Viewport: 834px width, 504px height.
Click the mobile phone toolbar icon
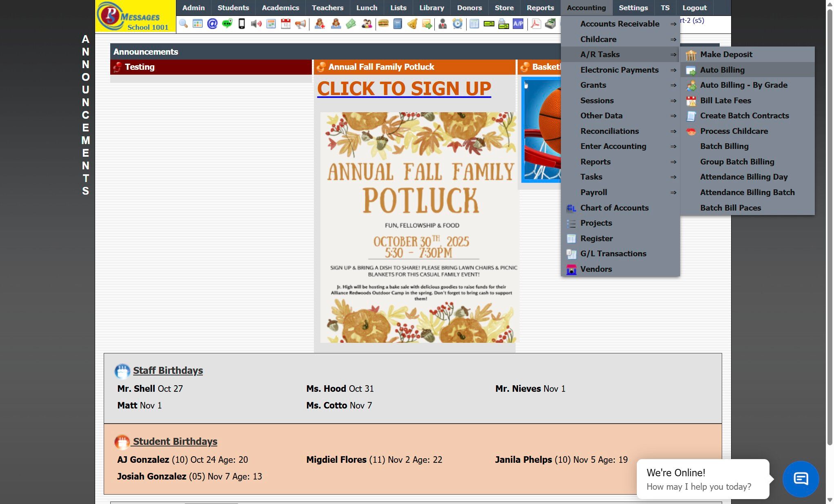pos(242,24)
